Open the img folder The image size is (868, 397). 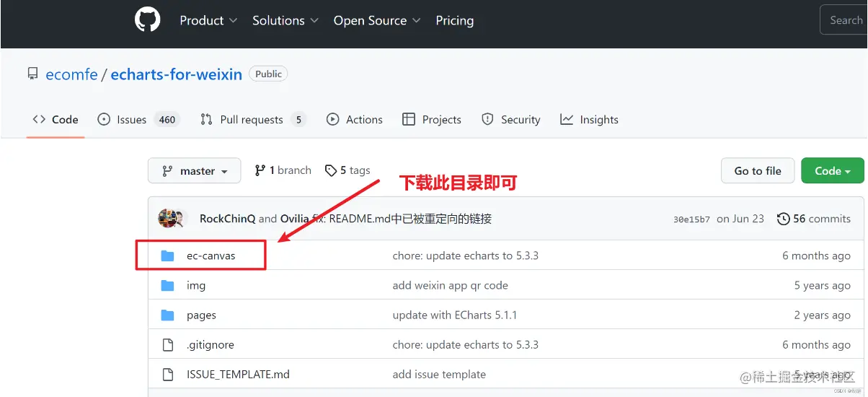click(196, 285)
